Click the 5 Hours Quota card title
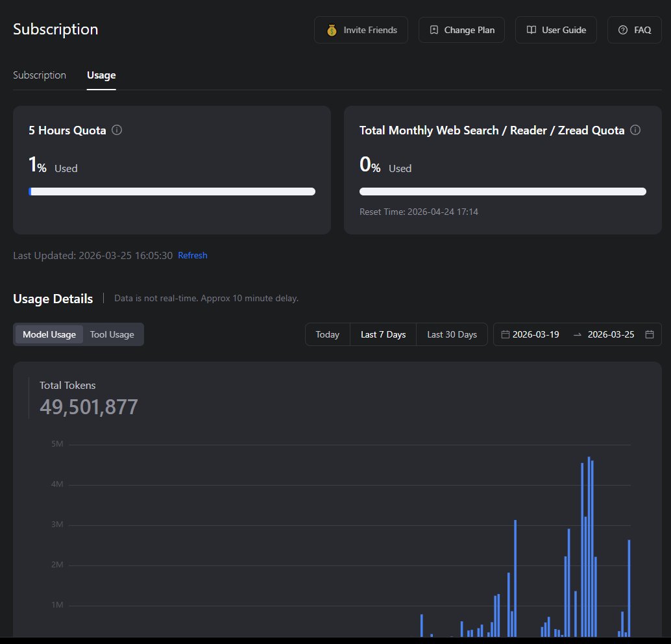The image size is (671, 644). (67, 130)
